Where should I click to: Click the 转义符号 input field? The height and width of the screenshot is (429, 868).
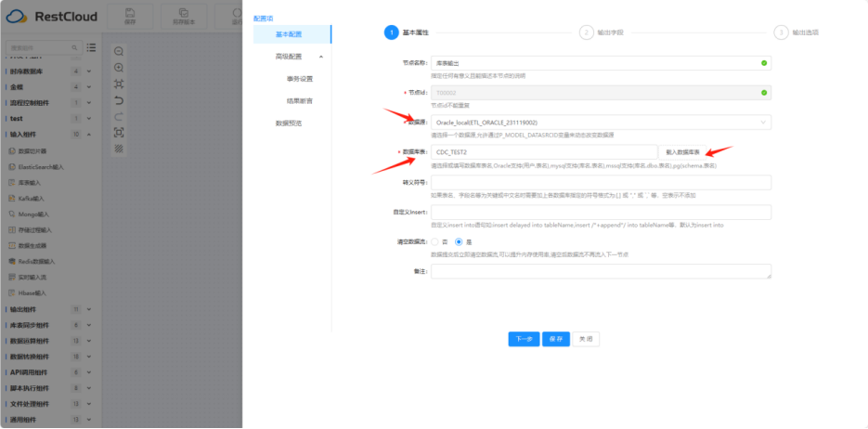coord(601,183)
